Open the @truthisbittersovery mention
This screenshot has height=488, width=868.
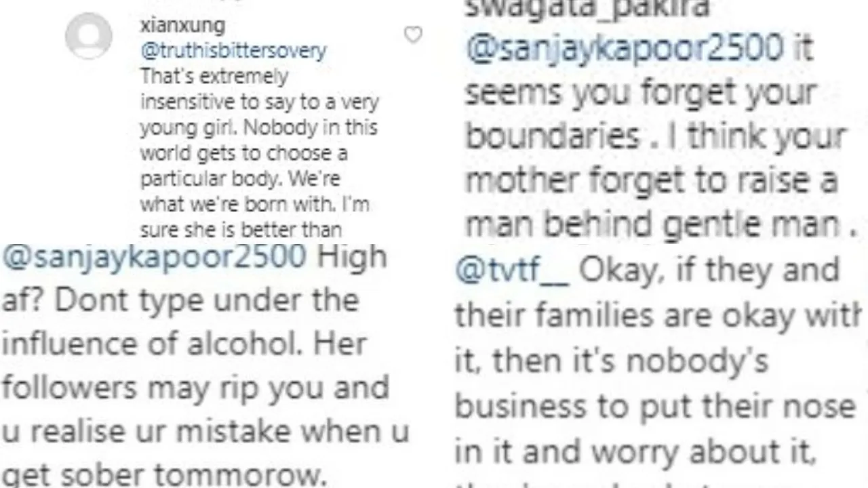(x=233, y=50)
